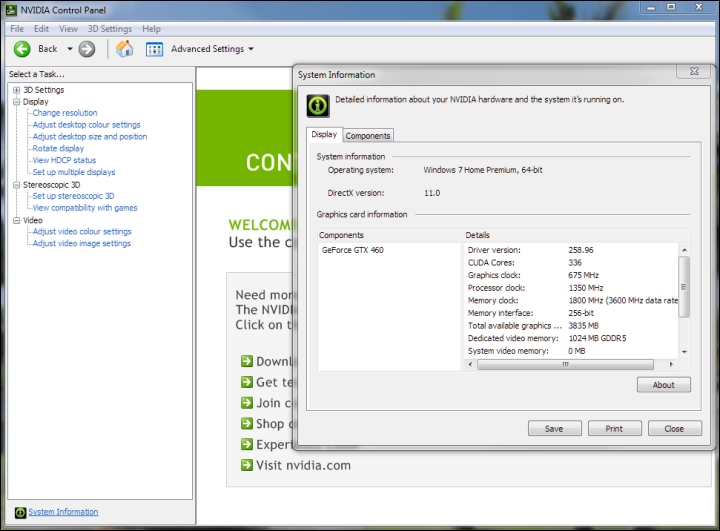Click the Dedicated video memory row label

click(x=513, y=338)
